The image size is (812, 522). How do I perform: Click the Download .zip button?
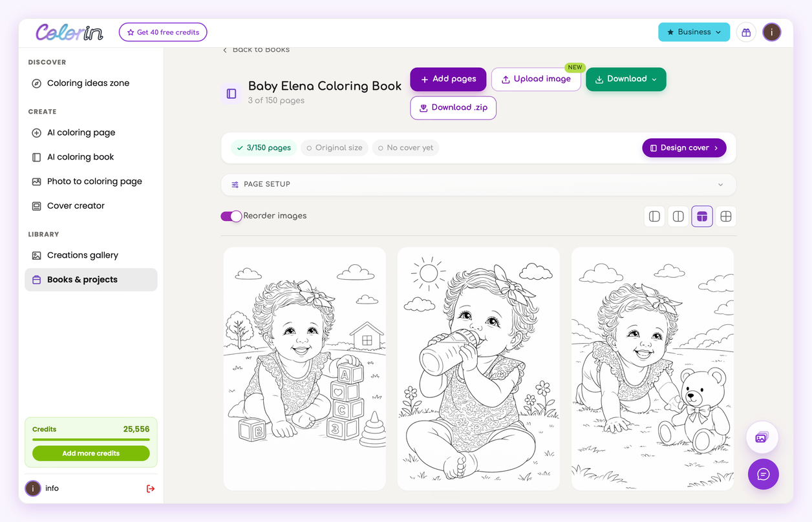coord(453,107)
